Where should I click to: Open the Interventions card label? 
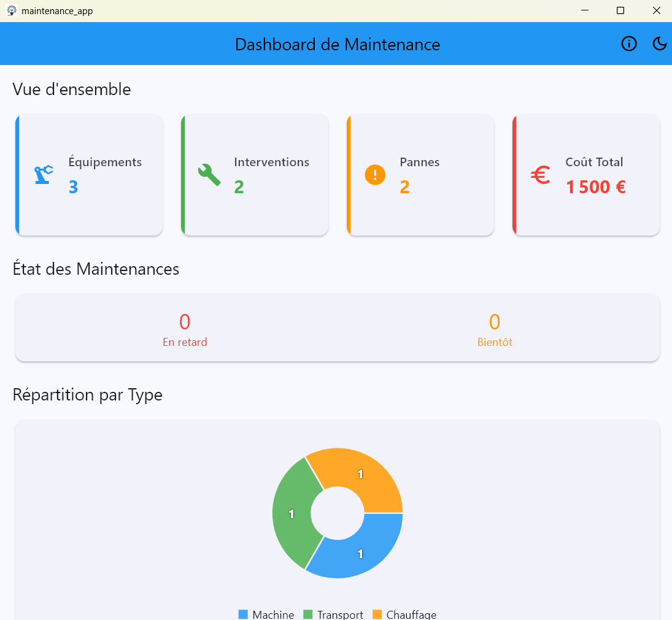pos(272,163)
